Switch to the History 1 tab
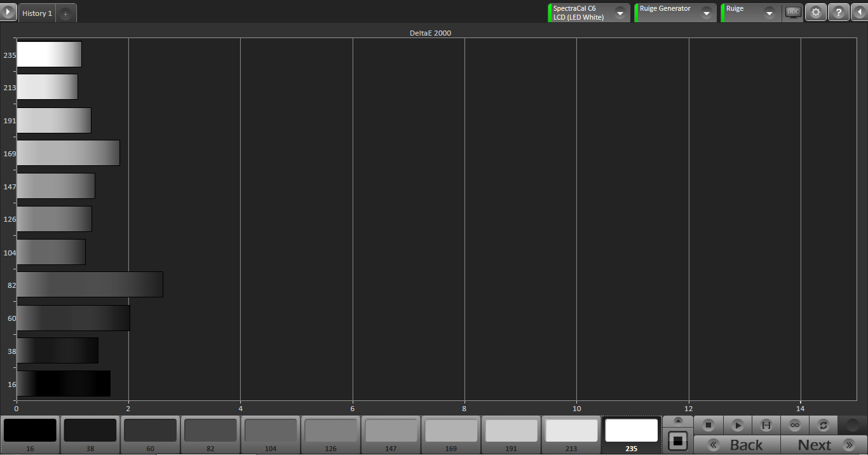Screen dimensions: 868x455 [x=37, y=13]
